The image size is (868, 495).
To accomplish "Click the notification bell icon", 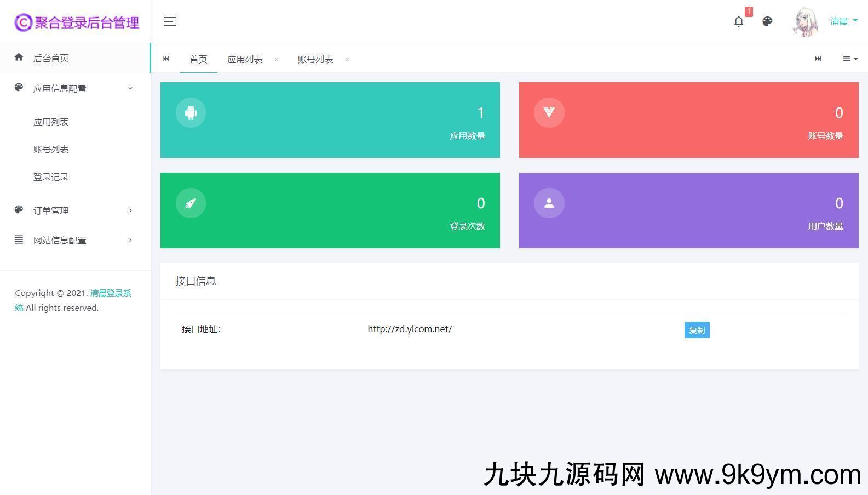I will tap(739, 21).
